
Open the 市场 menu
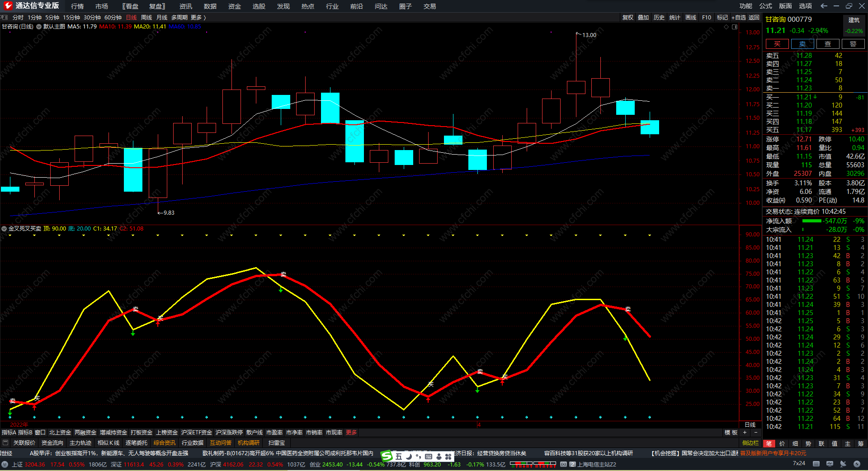point(102,6)
